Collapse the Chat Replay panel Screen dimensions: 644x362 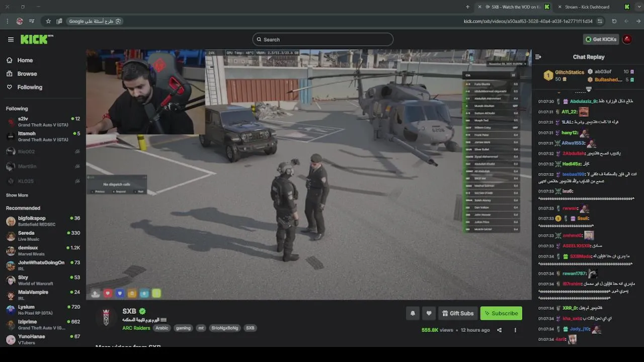point(538,57)
